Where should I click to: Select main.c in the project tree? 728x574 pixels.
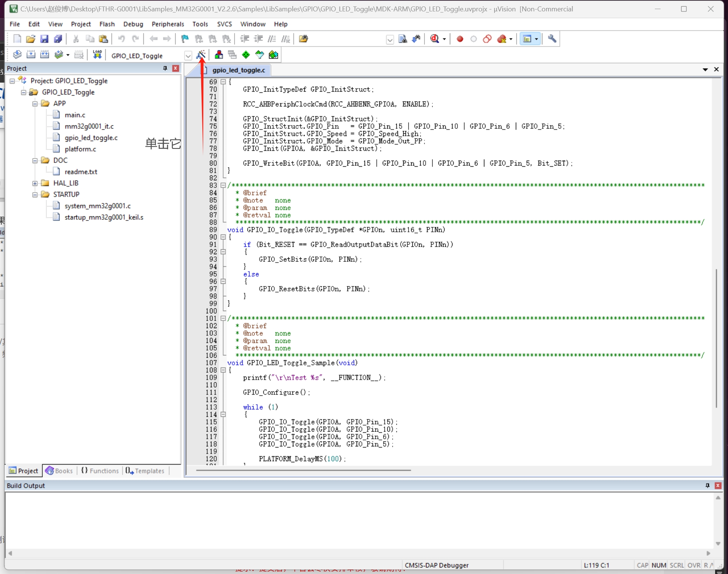75,115
